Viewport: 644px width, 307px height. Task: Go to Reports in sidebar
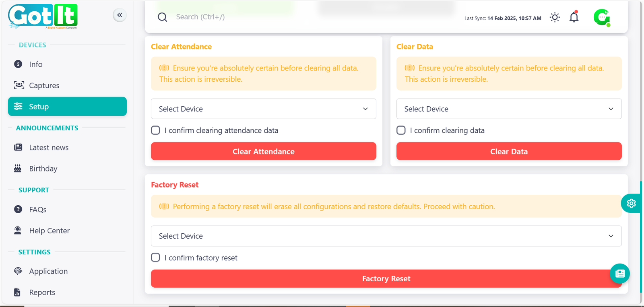coord(42,293)
